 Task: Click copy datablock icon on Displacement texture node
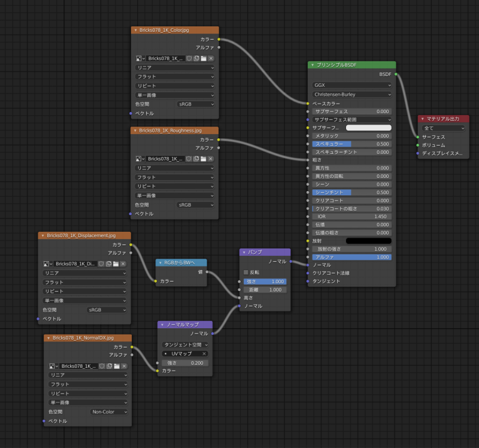coord(108,264)
